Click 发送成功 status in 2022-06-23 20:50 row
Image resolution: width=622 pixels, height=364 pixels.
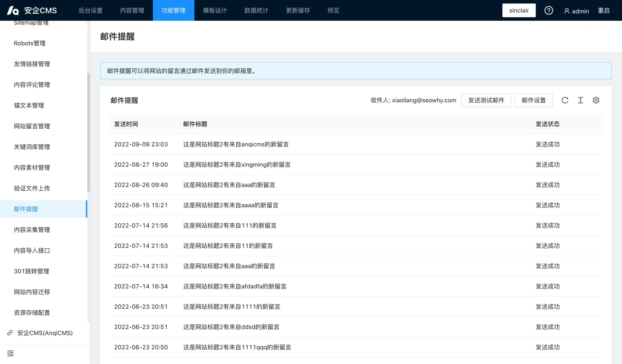point(548,347)
